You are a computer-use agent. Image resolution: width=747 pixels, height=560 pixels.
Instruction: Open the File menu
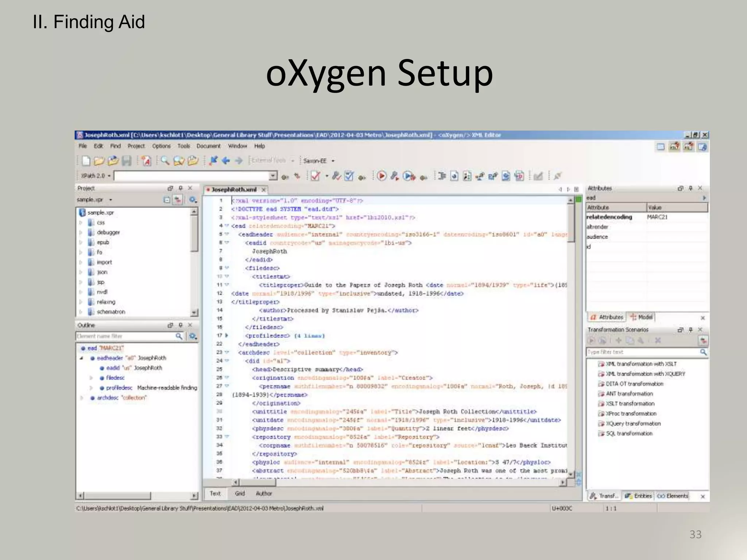tap(83, 146)
